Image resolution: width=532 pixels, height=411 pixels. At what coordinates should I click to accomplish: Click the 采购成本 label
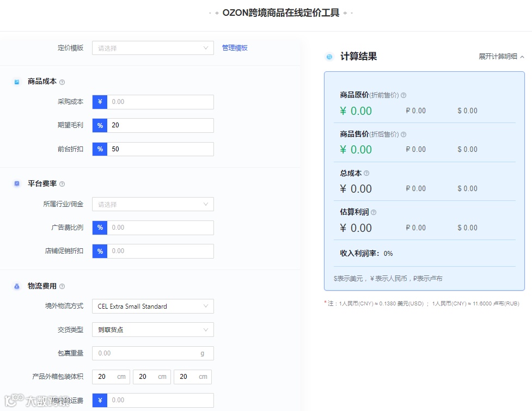(x=70, y=102)
